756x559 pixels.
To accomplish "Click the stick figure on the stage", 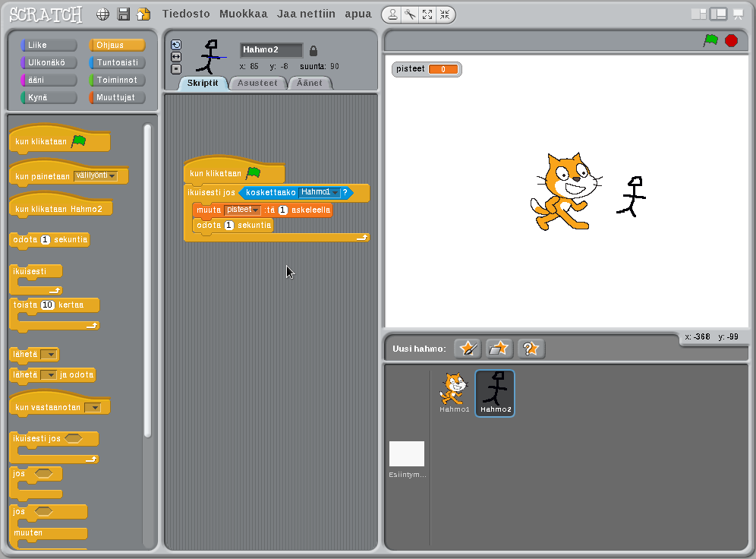I will (631, 196).
